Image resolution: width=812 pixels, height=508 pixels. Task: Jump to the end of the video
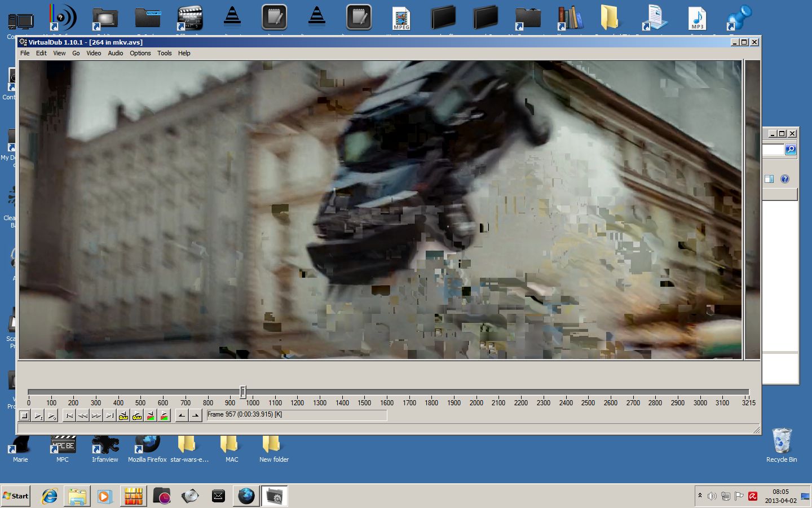[110, 416]
